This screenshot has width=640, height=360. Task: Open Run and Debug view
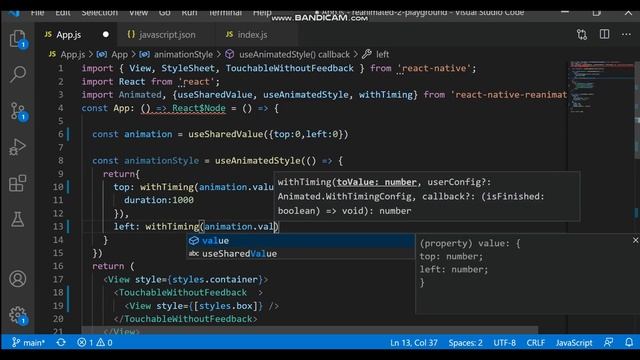click(x=18, y=147)
